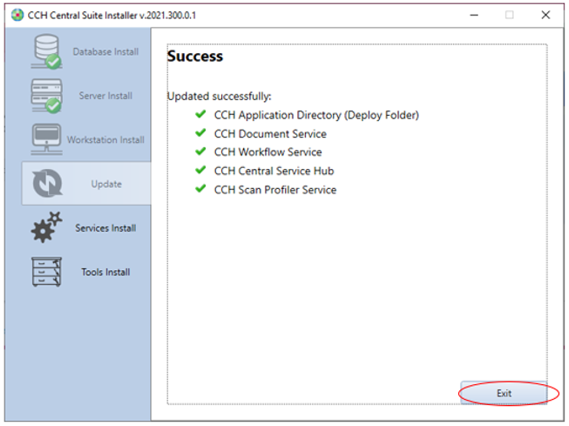Open the Database Install label
The image size is (569, 426).
pos(106,52)
